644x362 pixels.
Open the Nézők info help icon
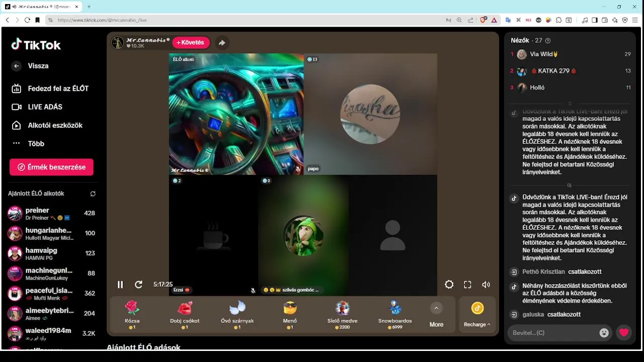548,41
